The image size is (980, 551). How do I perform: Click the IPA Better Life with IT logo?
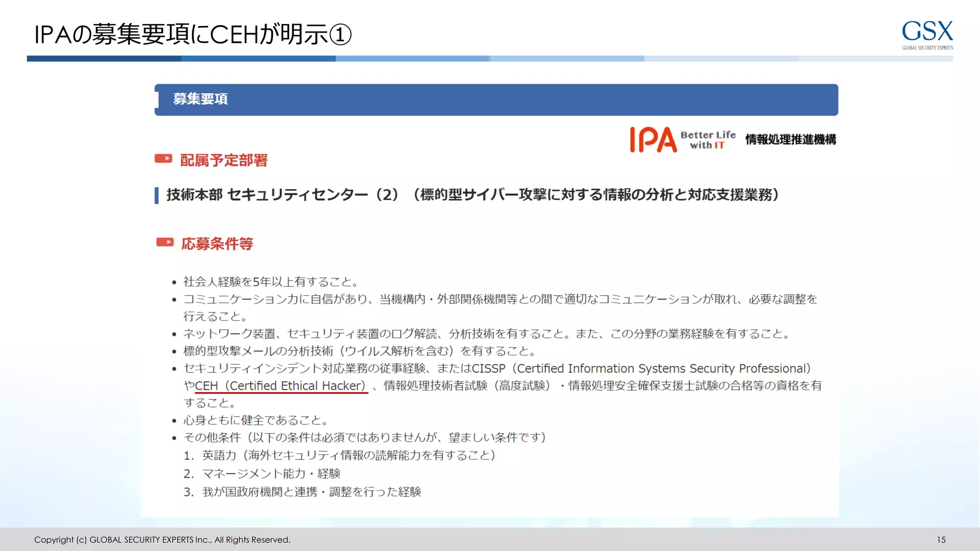[683, 140]
